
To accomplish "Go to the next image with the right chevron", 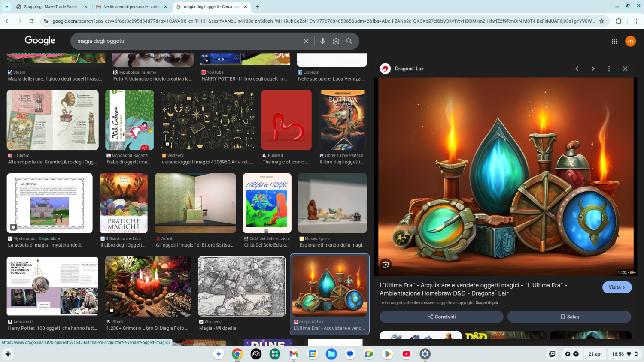I will tap(593, 68).
